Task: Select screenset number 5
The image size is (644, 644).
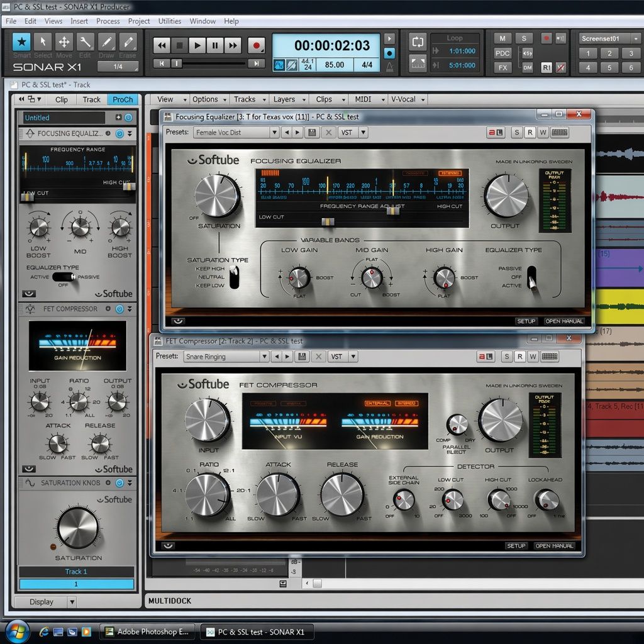Action: click(x=609, y=68)
